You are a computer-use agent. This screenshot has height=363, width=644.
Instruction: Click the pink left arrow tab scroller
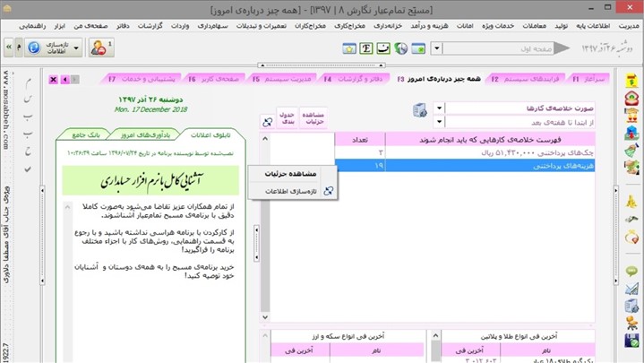[64, 80]
